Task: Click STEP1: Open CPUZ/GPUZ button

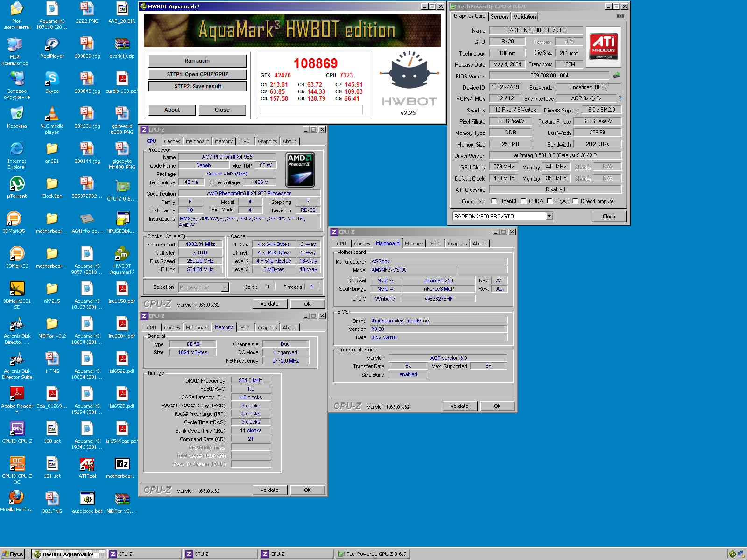Action: (x=197, y=74)
